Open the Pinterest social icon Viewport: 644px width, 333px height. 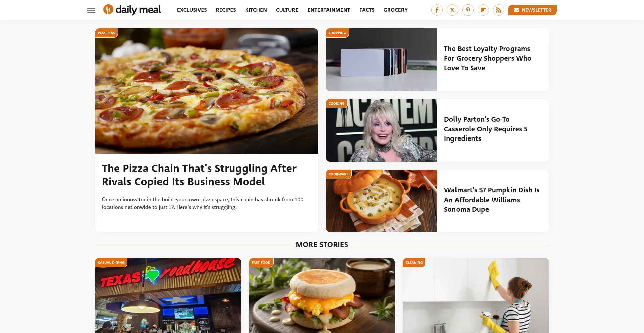(468, 10)
